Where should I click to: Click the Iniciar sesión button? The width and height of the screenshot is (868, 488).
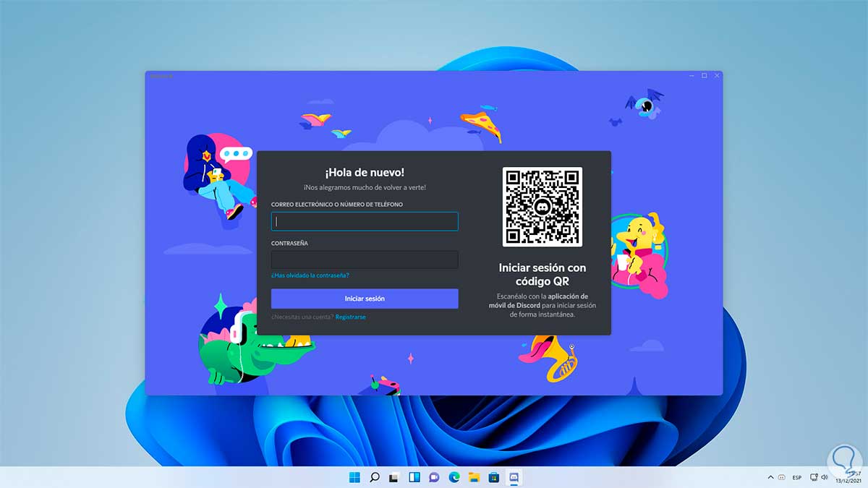(365, 299)
